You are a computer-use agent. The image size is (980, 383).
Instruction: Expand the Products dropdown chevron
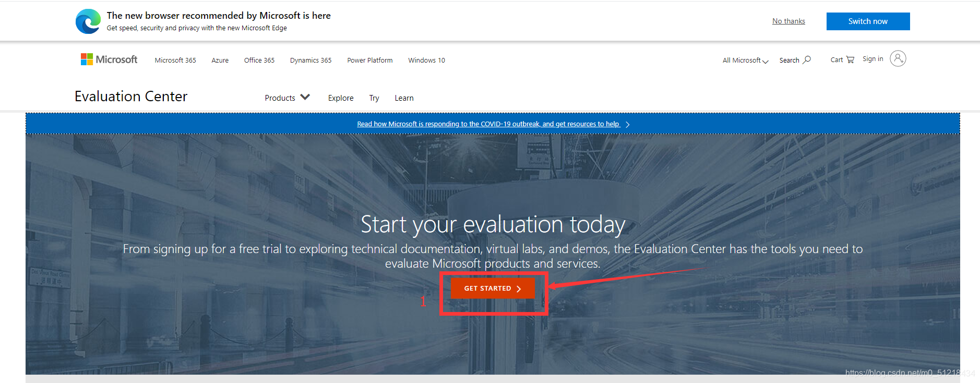point(305,97)
